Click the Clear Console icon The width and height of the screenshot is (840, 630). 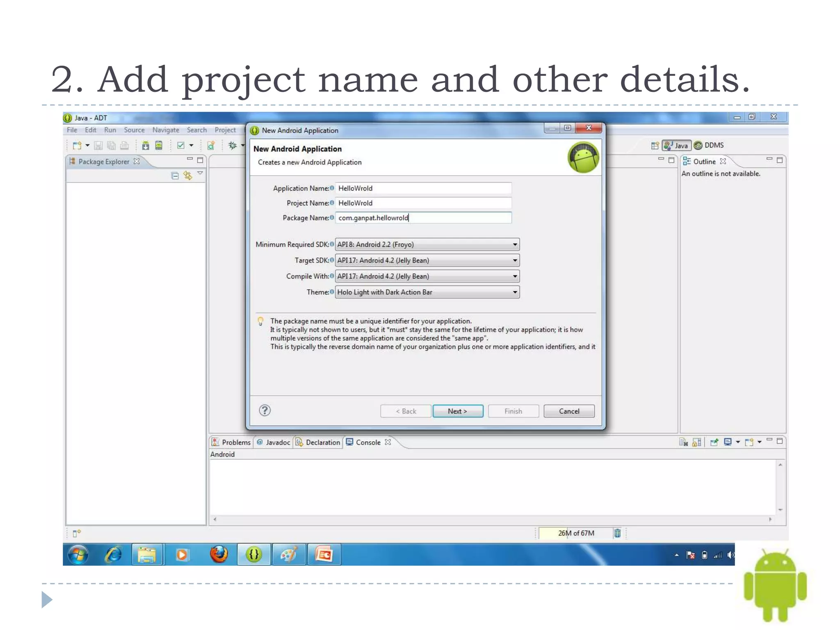(x=683, y=442)
